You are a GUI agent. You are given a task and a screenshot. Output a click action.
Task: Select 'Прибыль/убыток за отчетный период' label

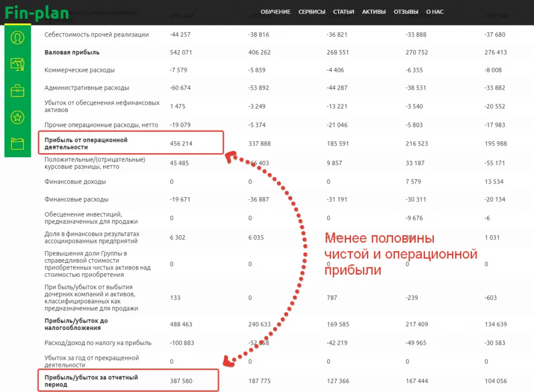click(91, 381)
